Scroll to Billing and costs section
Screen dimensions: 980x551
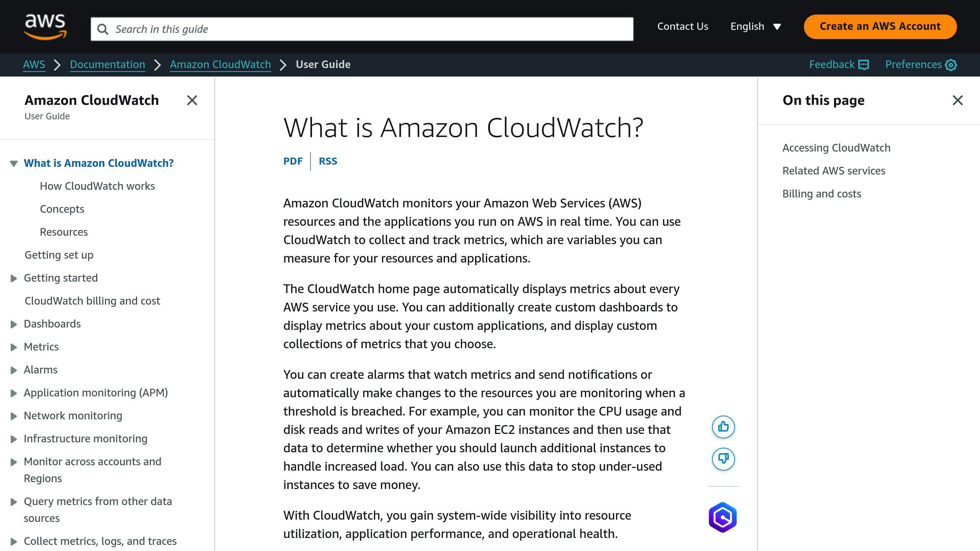821,194
